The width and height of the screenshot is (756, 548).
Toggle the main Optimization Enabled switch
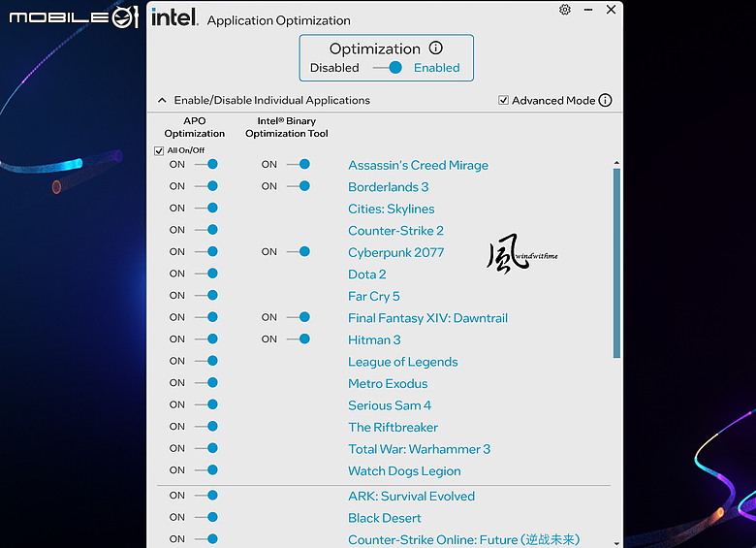388,68
